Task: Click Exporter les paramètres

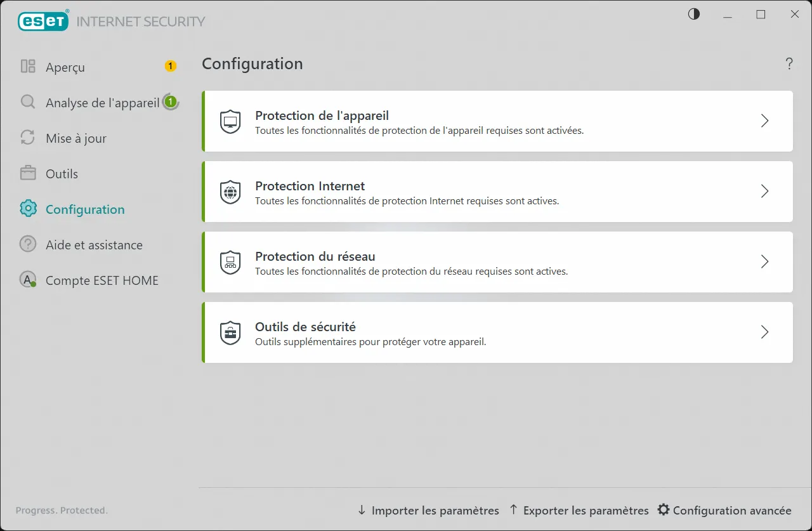Action: (x=579, y=510)
